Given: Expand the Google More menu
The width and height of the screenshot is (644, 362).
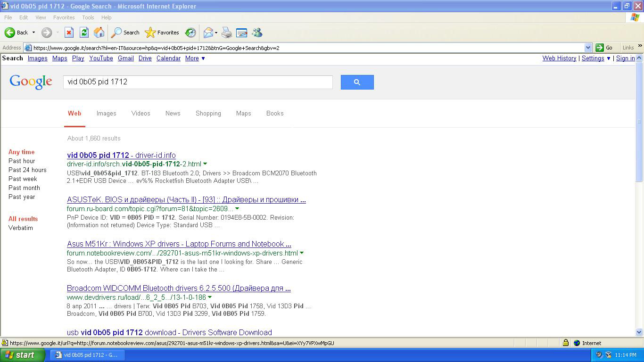Looking at the screenshot, I should (x=195, y=58).
